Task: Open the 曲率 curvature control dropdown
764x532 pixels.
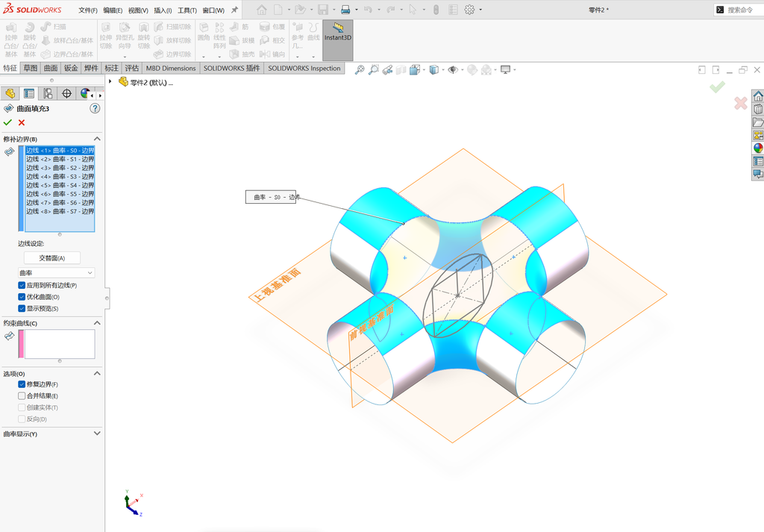Action: pyautogui.click(x=56, y=273)
